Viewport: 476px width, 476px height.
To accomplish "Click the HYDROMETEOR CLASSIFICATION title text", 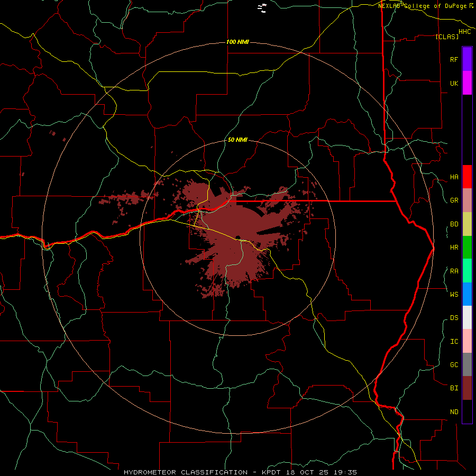I will coord(186,472).
